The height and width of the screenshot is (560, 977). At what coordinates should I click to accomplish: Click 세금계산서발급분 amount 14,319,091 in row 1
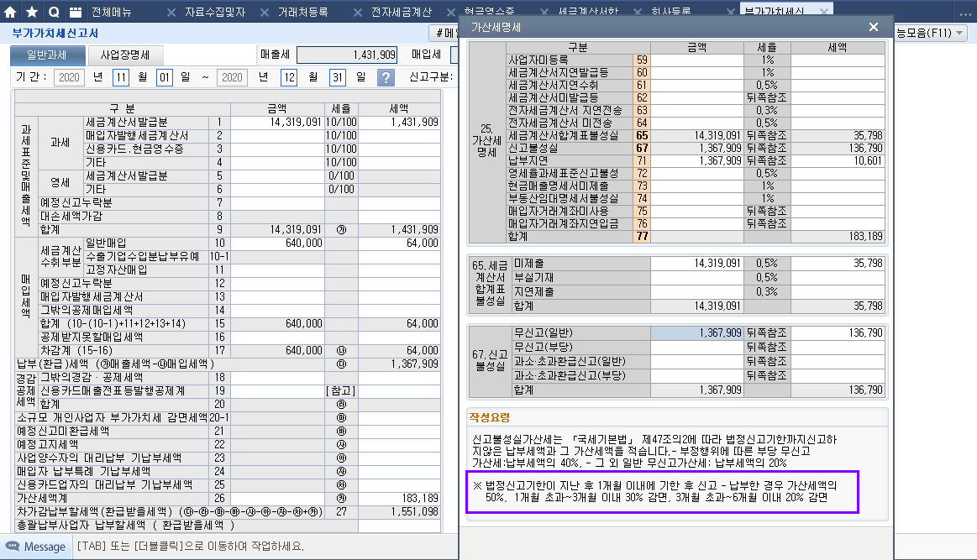click(x=277, y=122)
